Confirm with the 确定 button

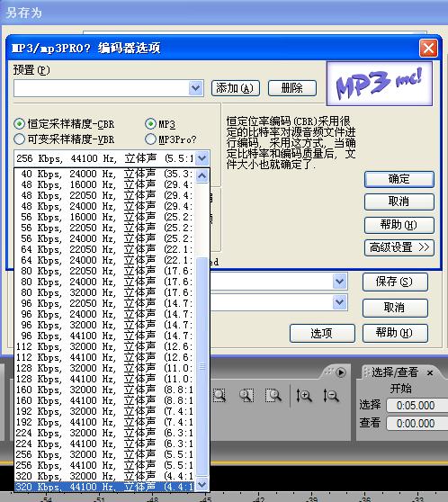tap(399, 179)
